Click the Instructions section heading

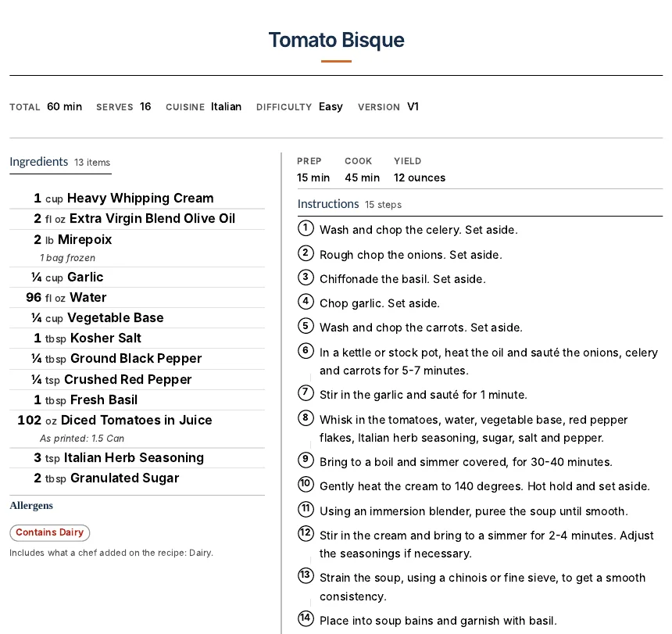click(328, 204)
